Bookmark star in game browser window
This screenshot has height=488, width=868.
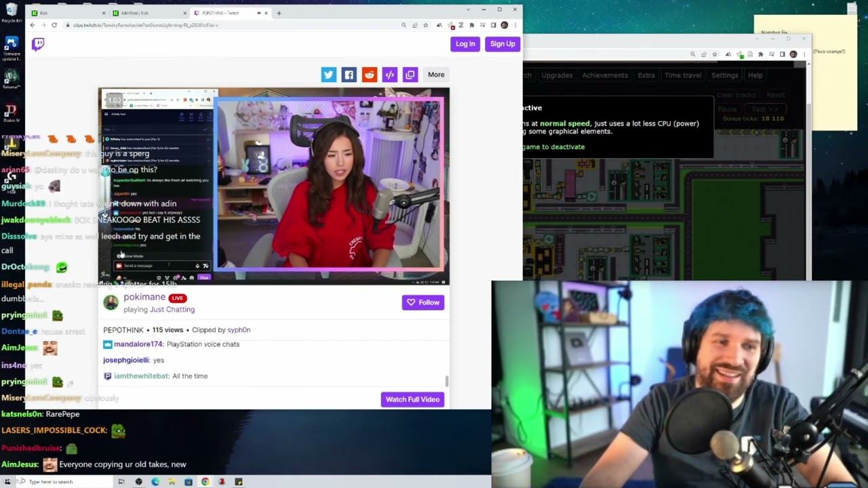715,54
